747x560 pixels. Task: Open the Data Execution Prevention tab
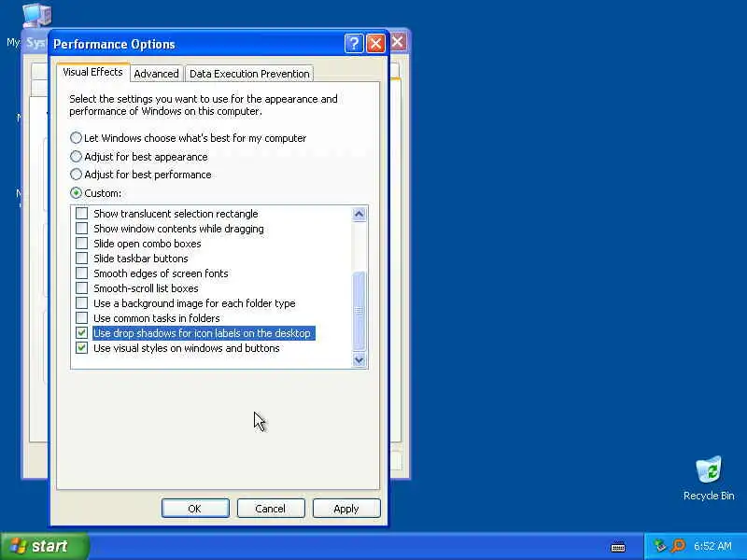[x=249, y=74]
